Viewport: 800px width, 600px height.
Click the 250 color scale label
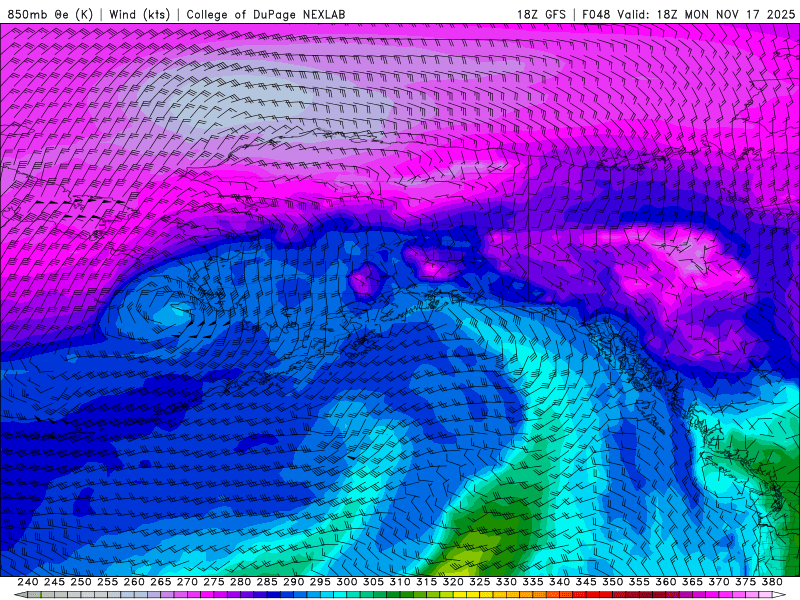[81, 582]
